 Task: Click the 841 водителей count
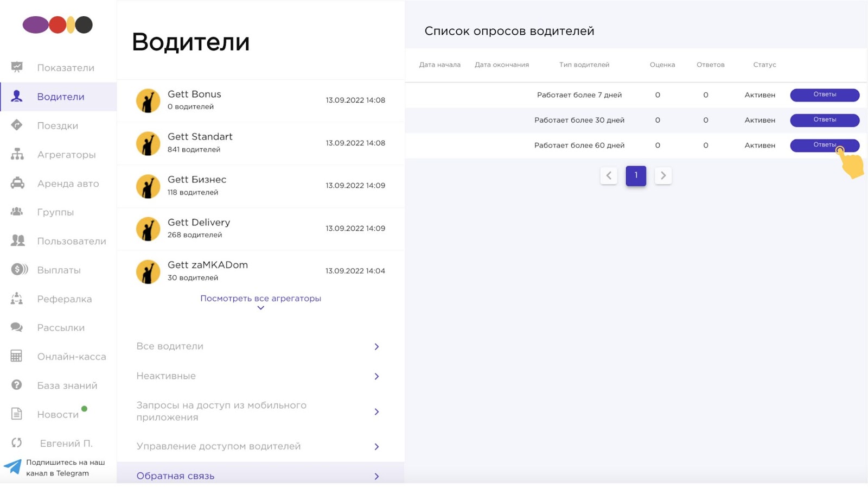click(194, 149)
